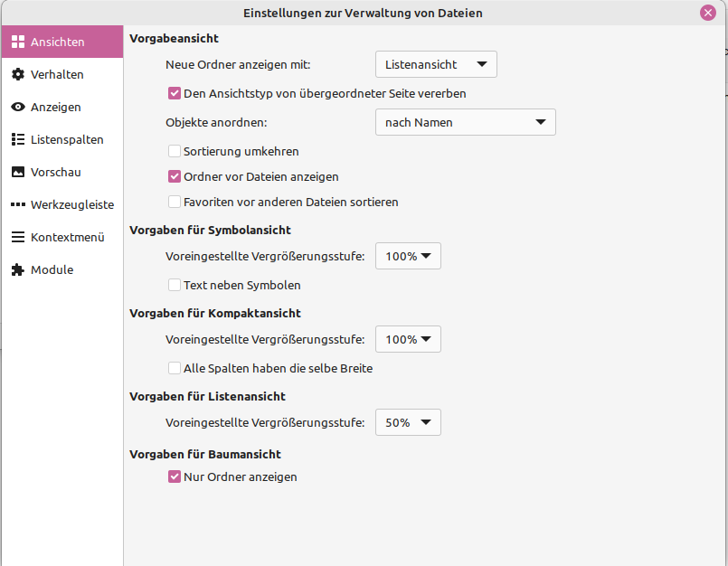Select the grid icon beside Ansichten
Screen dimensions: 728x566
(18, 42)
